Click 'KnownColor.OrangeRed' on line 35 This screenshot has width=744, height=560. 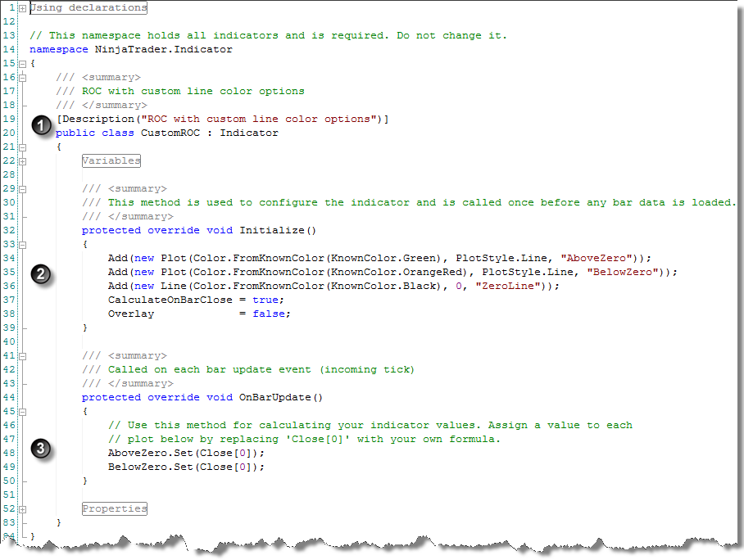[397, 272]
